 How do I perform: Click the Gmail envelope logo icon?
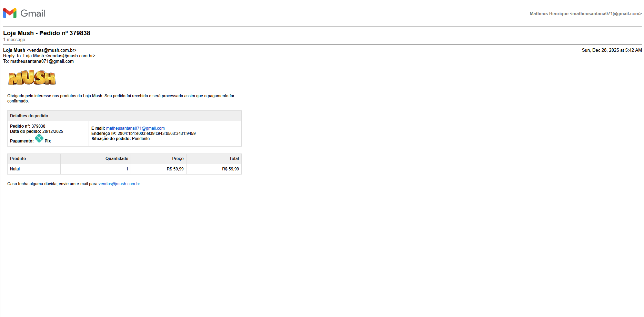point(10,13)
